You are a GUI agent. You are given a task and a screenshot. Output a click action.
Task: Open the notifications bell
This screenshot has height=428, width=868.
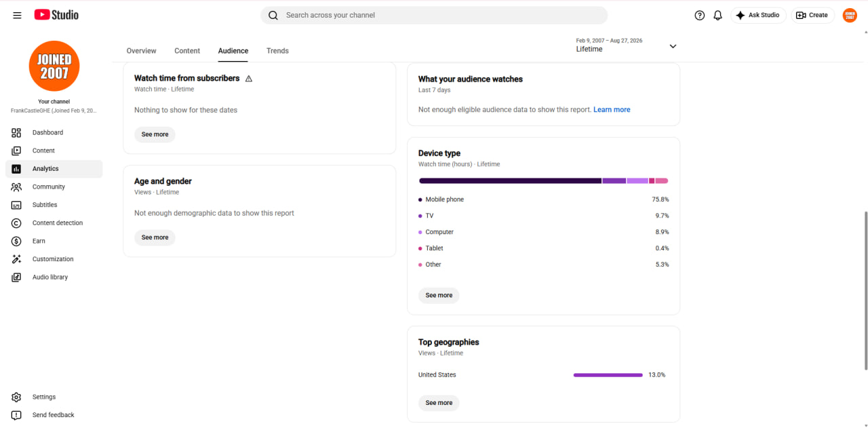click(x=718, y=15)
